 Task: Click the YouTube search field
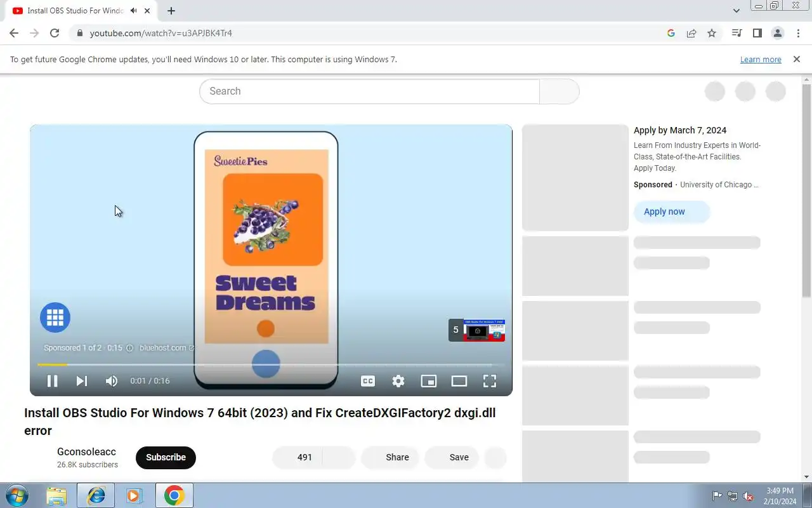click(x=369, y=91)
